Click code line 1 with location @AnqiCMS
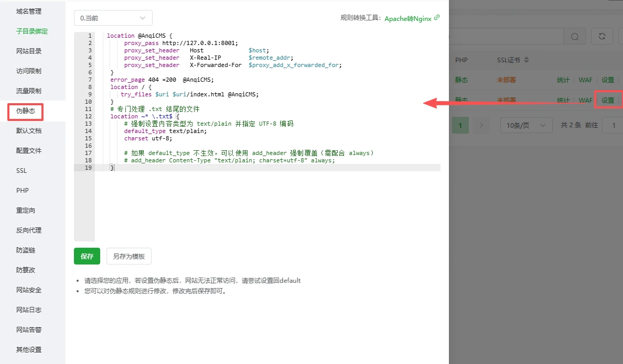This screenshot has height=364, width=623. tap(139, 36)
